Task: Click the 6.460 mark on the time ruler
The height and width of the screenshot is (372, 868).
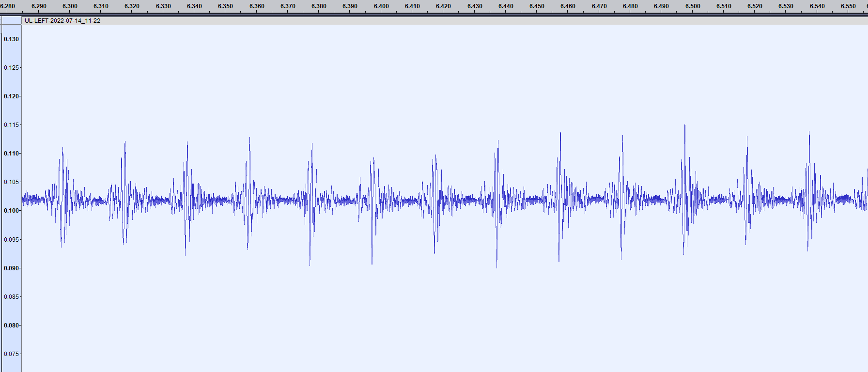Action: point(568,6)
